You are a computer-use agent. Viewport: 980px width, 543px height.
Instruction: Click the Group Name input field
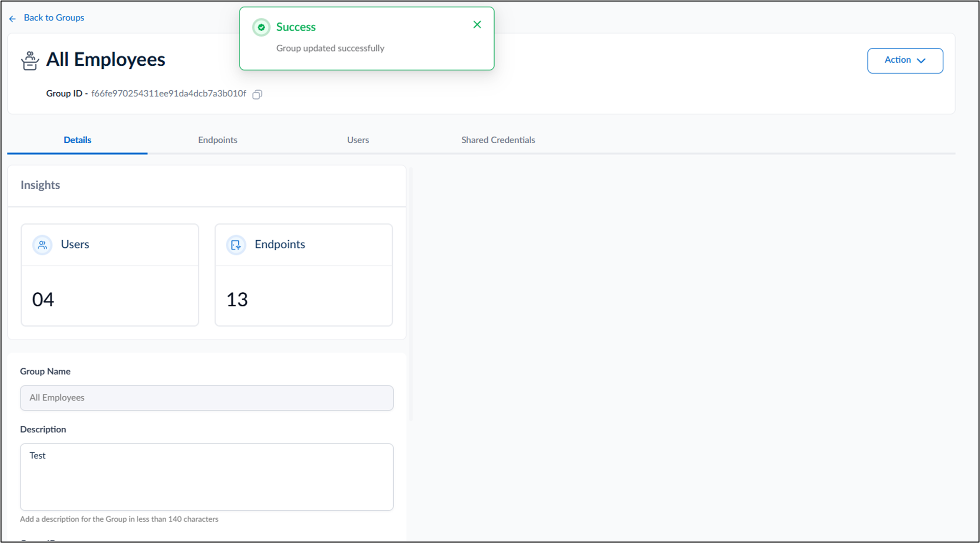pos(207,398)
